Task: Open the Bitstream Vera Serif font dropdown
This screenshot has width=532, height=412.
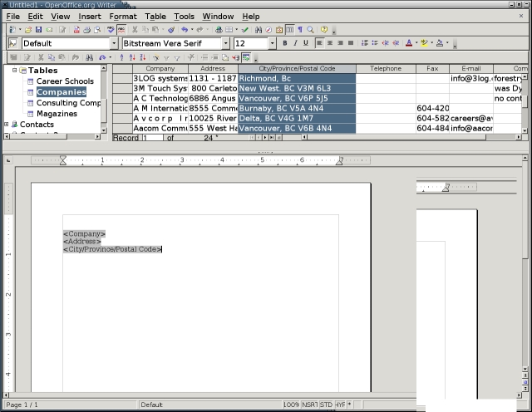Action: click(x=225, y=43)
